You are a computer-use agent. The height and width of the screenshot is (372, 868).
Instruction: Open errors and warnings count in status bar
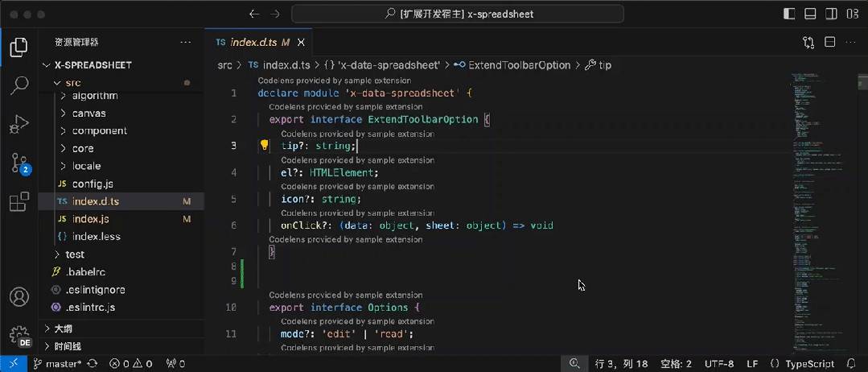130,364
